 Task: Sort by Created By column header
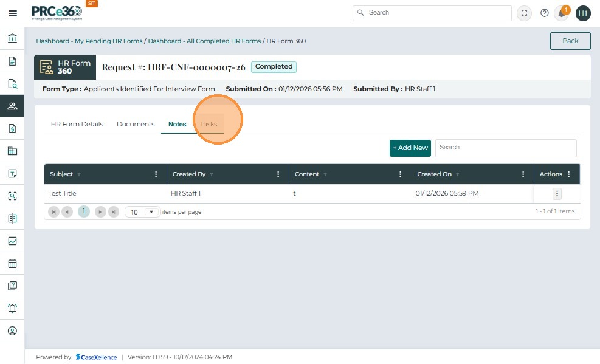(189, 174)
